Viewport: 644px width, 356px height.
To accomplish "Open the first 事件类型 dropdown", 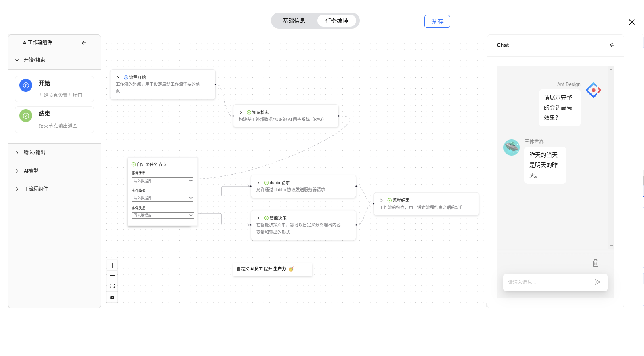I will (163, 181).
